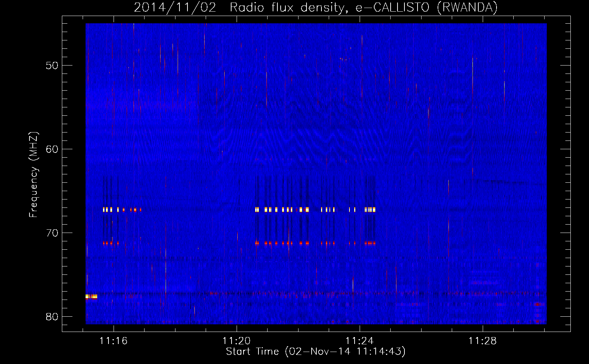589x364 pixels.
Task: Click the Start Time axis label
Action: point(316,352)
